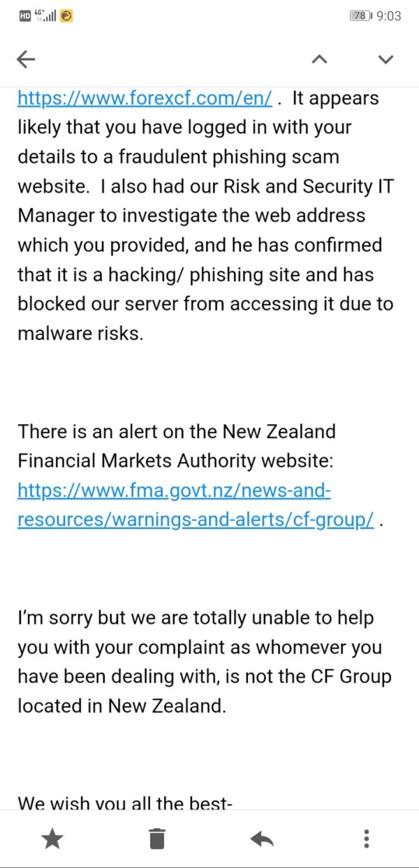
Task: Go to next email with down chevron
Action: 385,60
